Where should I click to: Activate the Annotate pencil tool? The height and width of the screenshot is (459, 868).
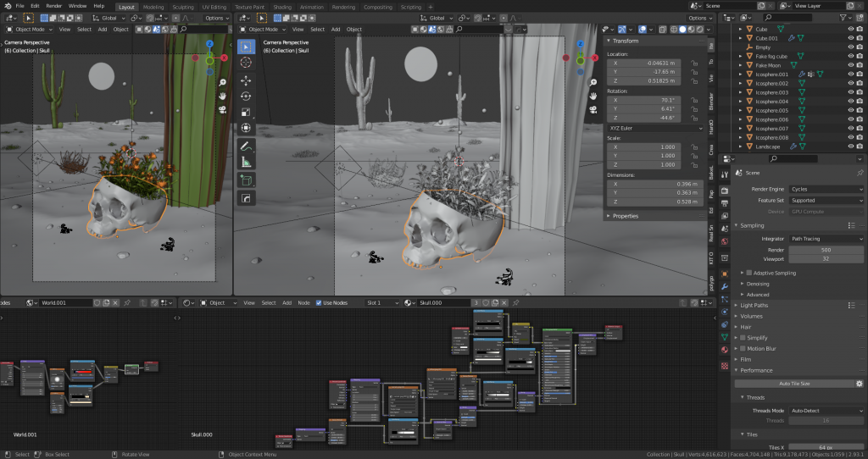pyautogui.click(x=246, y=146)
